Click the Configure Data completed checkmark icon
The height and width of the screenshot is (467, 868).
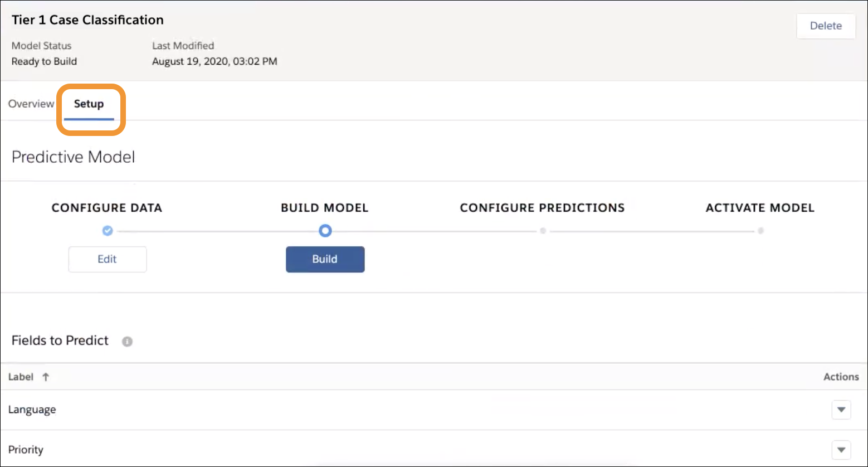pos(107,230)
